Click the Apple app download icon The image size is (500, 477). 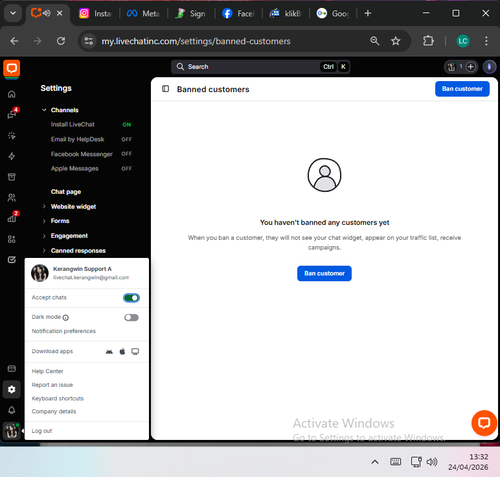[122, 351]
